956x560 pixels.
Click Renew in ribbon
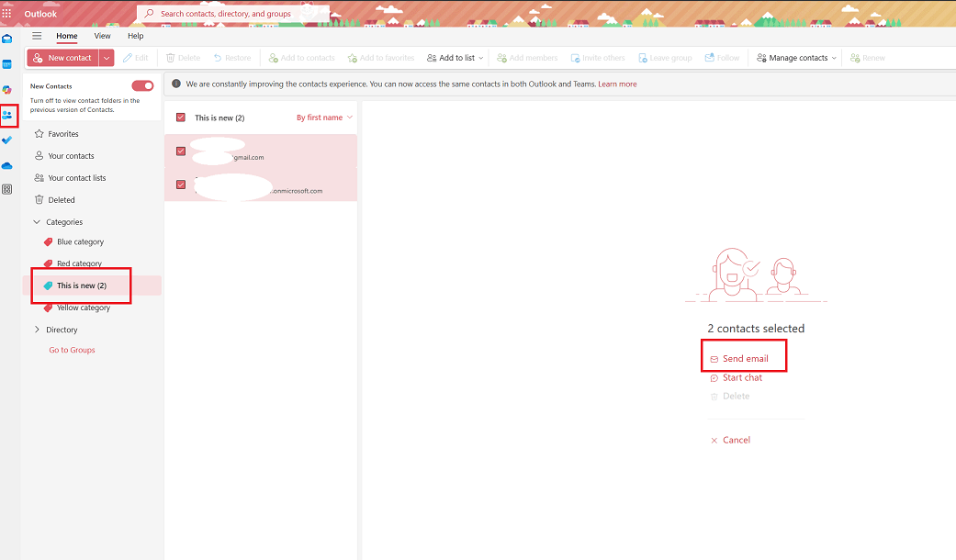coord(868,58)
